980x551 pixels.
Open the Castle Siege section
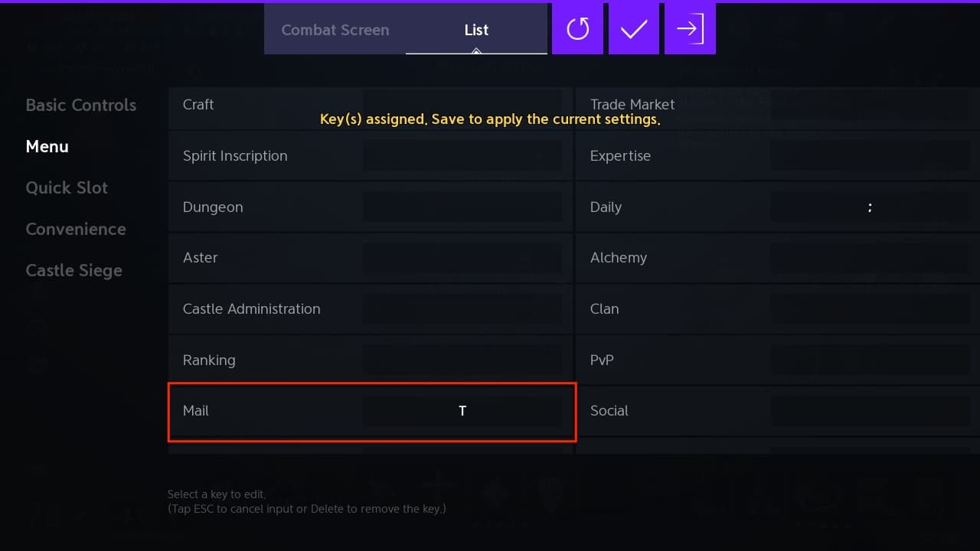(x=73, y=270)
